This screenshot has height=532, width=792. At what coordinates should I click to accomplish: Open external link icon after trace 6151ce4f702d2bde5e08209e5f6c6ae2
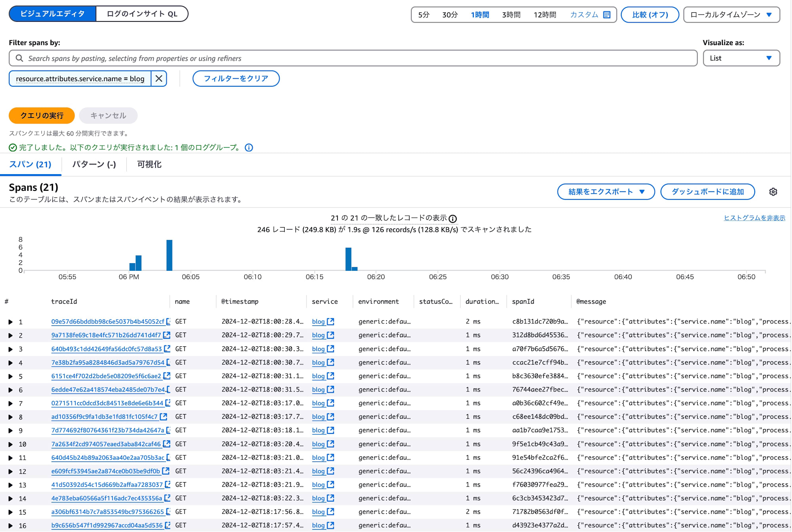tap(167, 376)
